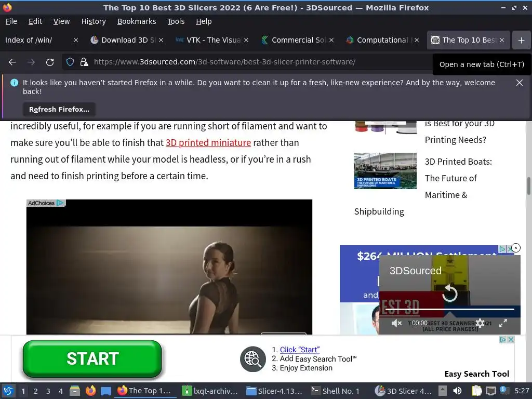Close the VTK tab

[x=246, y=40]
